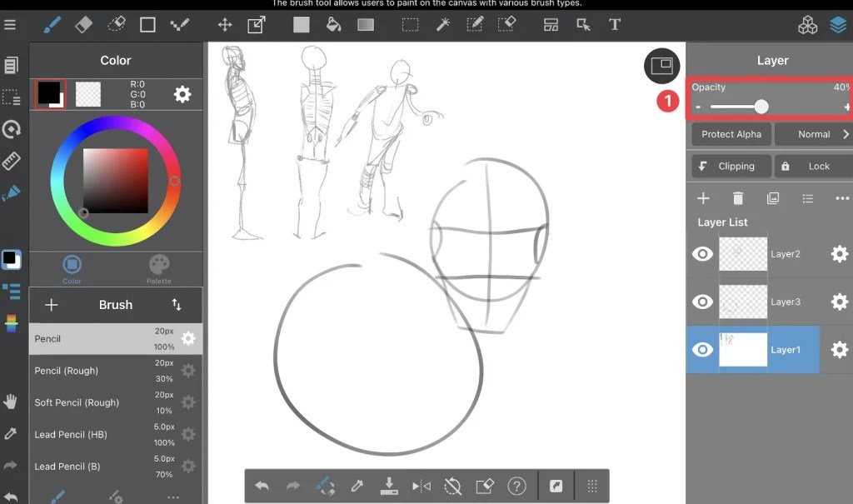Click the Divide/panel layout tool
The height and width of the screenshot is (504, 853).
click(551, 24)
